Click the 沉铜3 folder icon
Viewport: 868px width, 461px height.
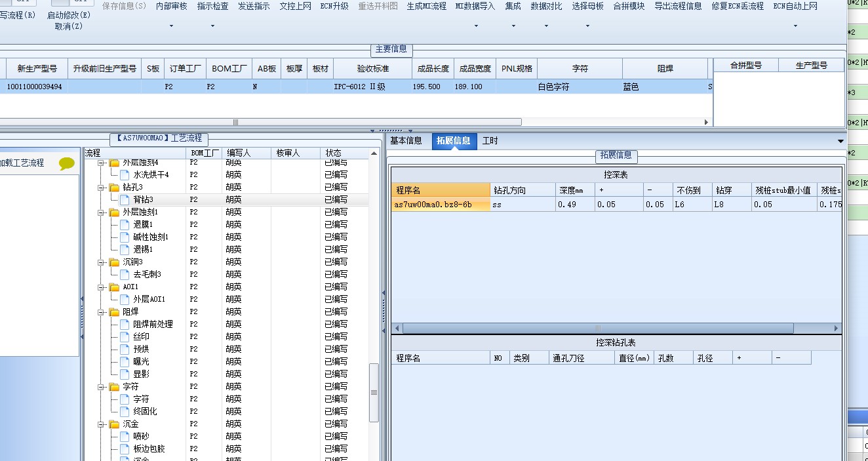pyautogui.click(x=115, y=262)
